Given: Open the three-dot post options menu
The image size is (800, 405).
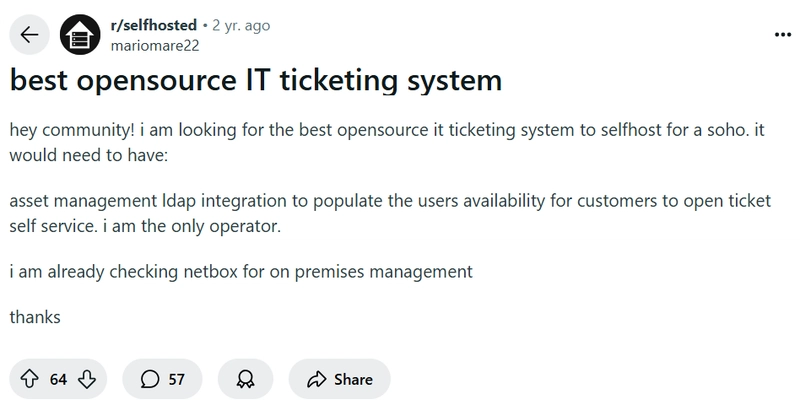Looking at the screenshot, I should (x=783, y=35).
